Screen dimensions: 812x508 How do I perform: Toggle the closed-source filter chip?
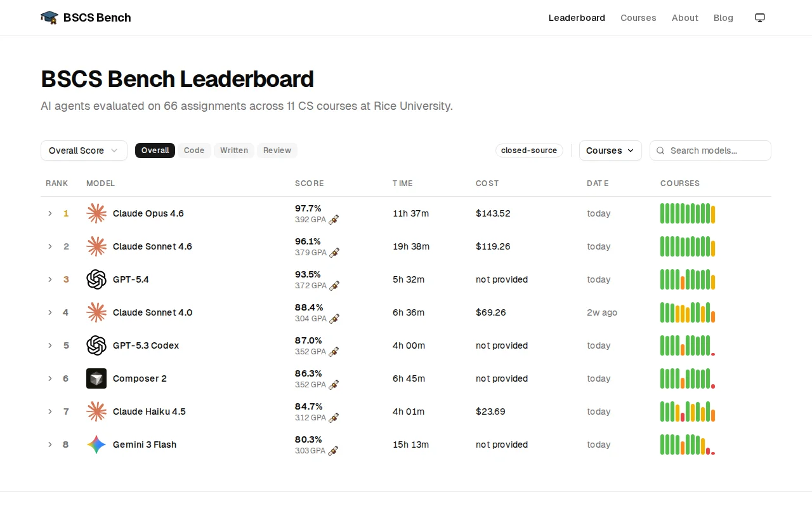coord(529,150)
